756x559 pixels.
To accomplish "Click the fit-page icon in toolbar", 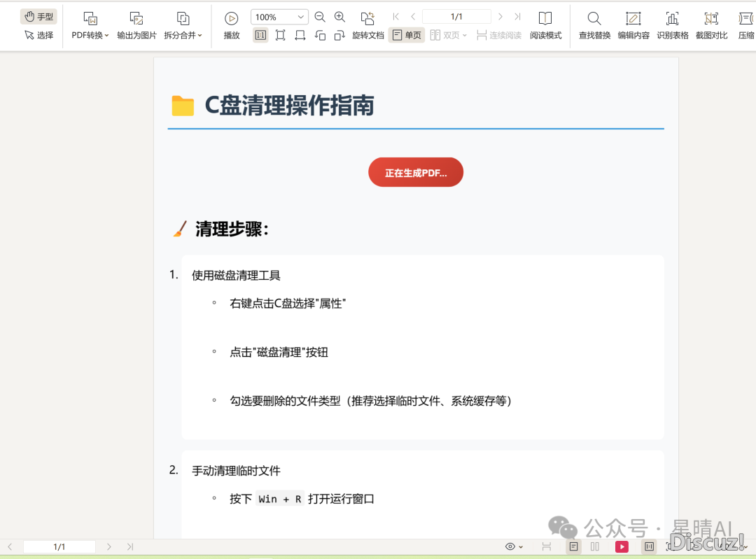I will point(280,35).
